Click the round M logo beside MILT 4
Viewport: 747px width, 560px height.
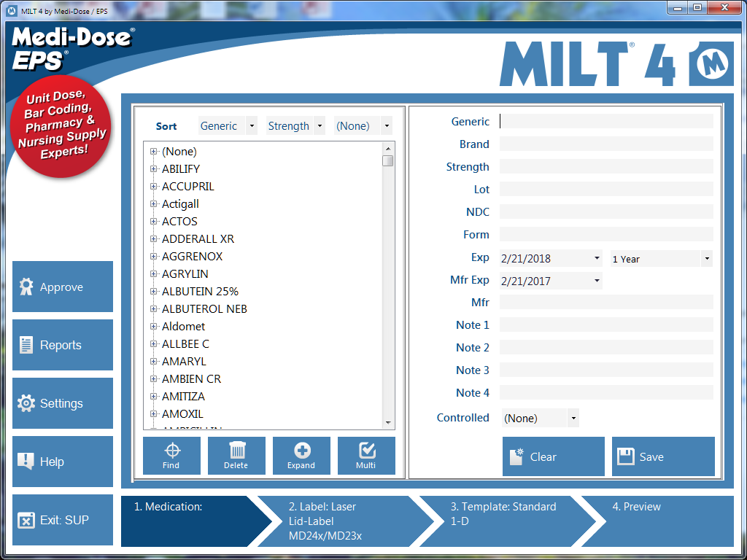(712, 63)
